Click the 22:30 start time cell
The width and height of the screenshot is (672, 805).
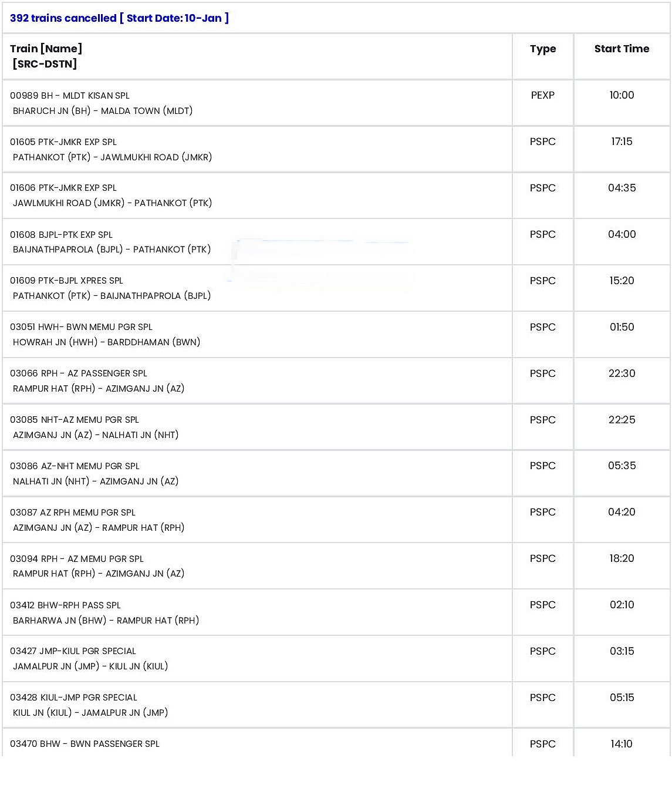[622, 373]
